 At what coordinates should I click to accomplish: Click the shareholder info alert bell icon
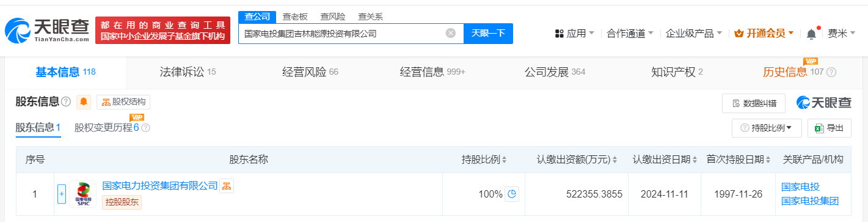point(84,102)
